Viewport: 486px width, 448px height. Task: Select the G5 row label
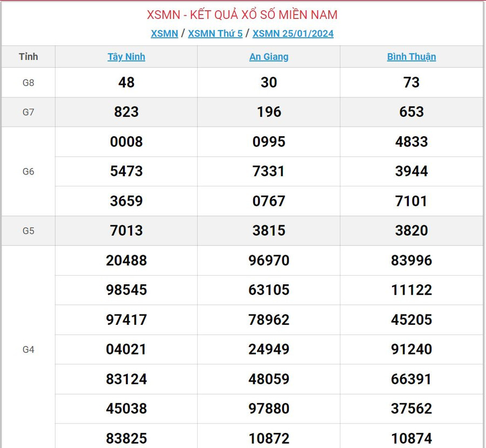click(28, 231)
